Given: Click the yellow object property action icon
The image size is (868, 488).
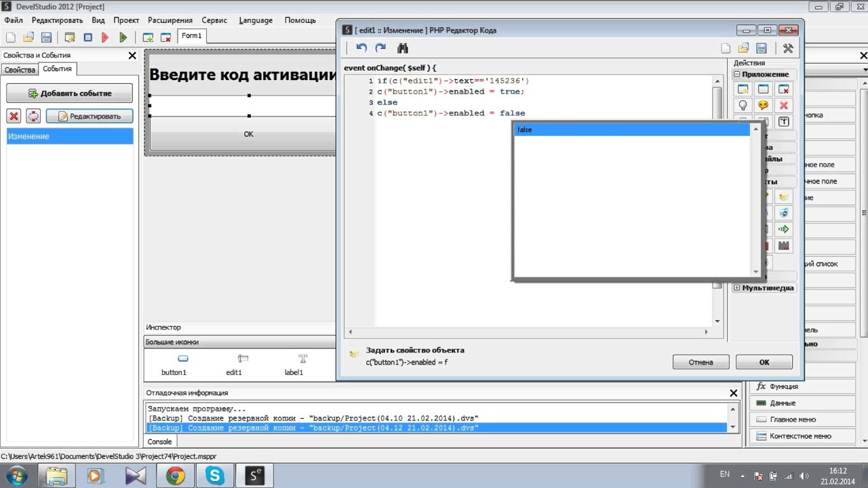Looking at the screenshot, I should [x=784, y=197].
